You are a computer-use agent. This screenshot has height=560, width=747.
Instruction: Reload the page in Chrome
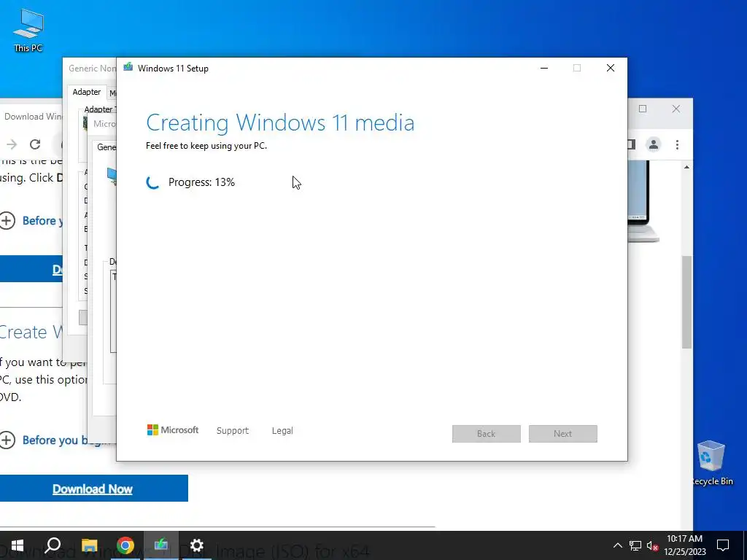coord(35,144)
